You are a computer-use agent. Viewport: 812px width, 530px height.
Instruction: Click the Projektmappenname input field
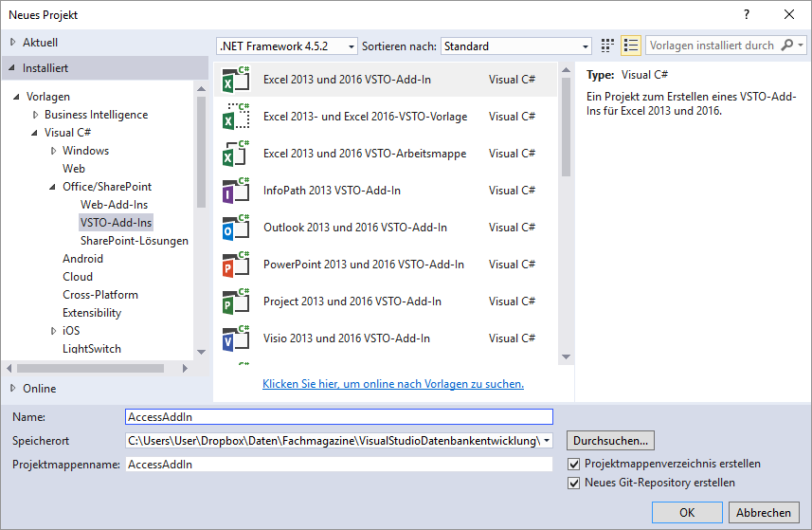click(x=339, y=465)
